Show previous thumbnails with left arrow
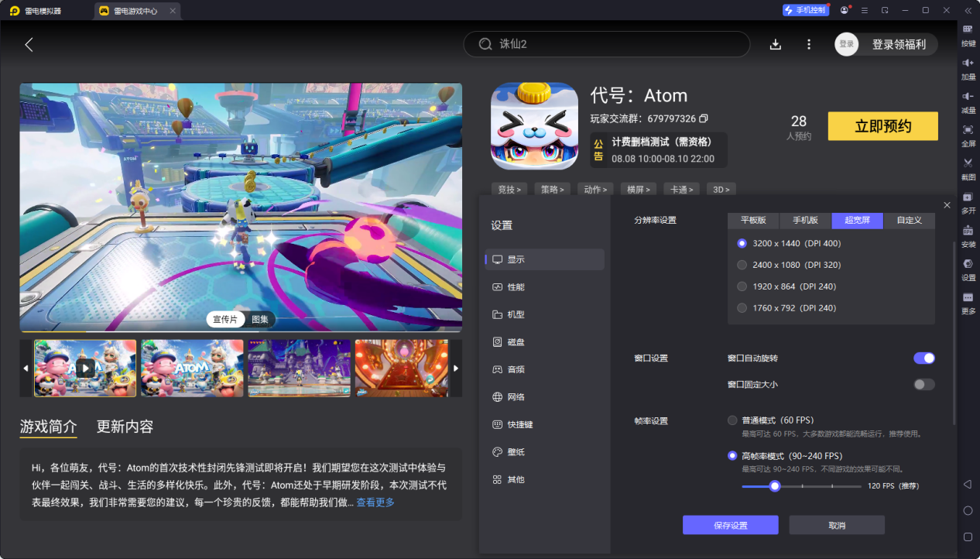The width and height of the screenshot is (980, 559). tap(26, 369)
